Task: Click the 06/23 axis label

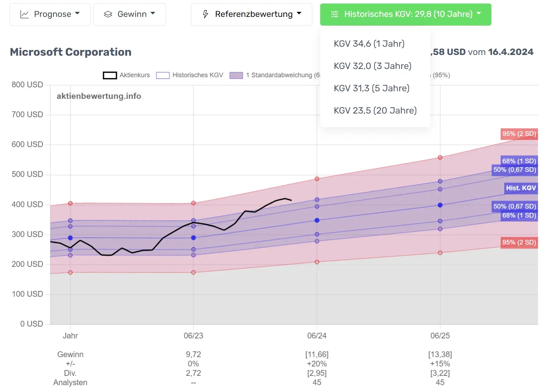Action: [193, 336]
